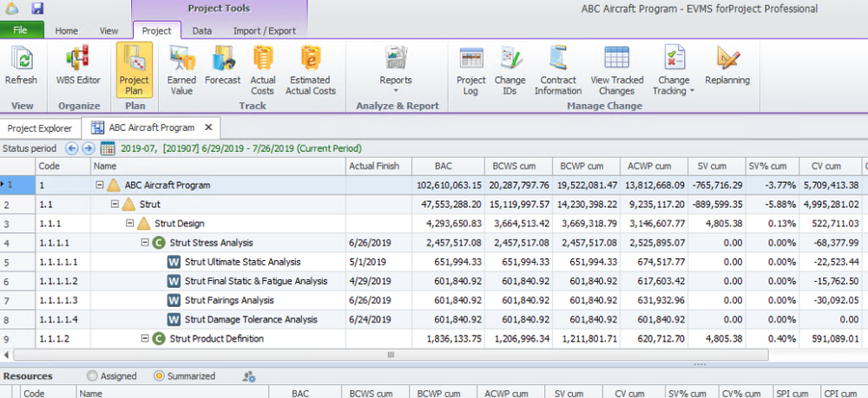The width and height of the screenshot is (868, 398).
Task: Click the status period date text
Action: [x=240, y=148]
